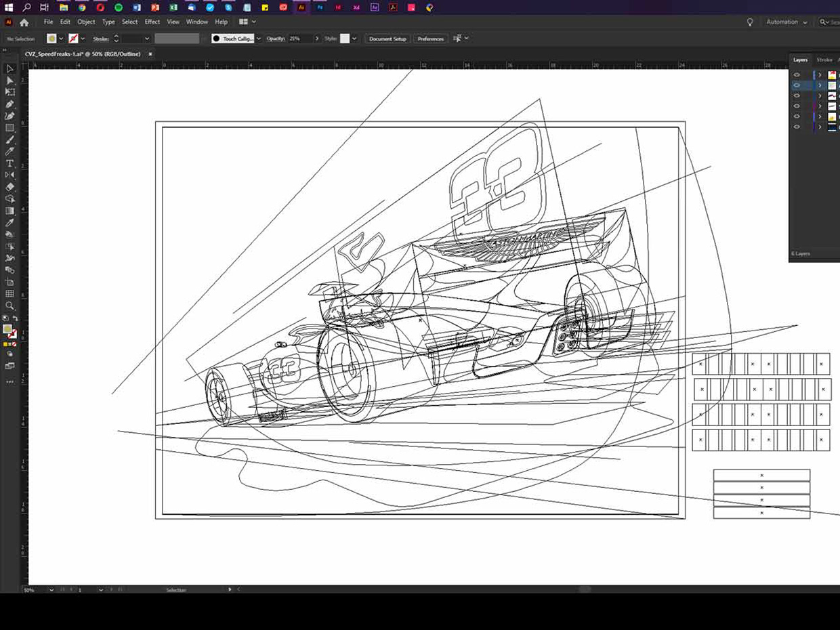Open the fill color dropdown in control bar
The height and width of the screenshot is (630, 840).
tap(61, 39)
